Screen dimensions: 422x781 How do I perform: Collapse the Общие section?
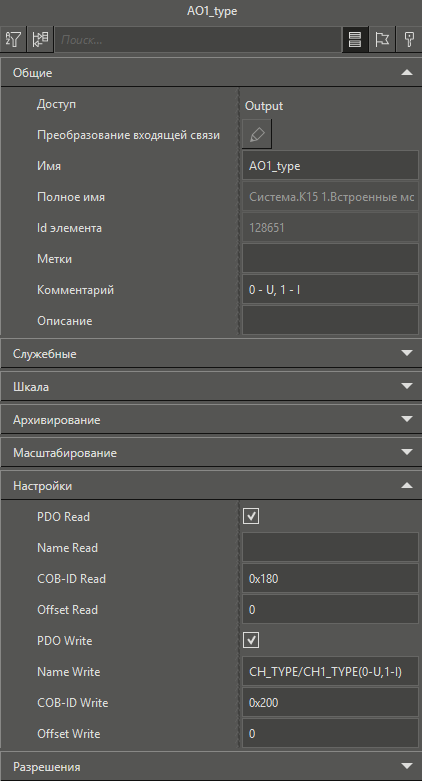tap(211, 73)
